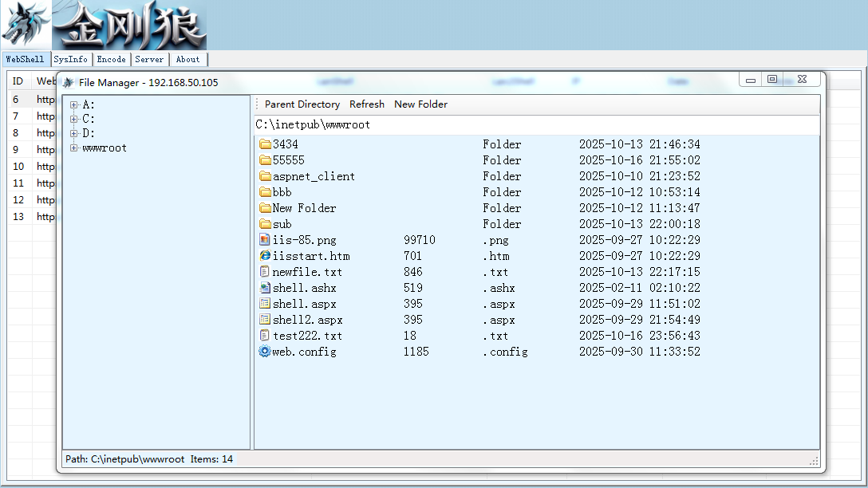Screen dimensions: 868x488
Task: Select the shell2.aspx file icon
Action: [265, 320]
